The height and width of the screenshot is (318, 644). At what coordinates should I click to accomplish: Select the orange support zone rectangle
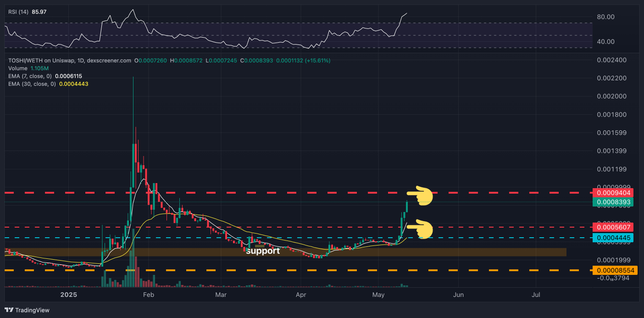[x=286, y=251]
